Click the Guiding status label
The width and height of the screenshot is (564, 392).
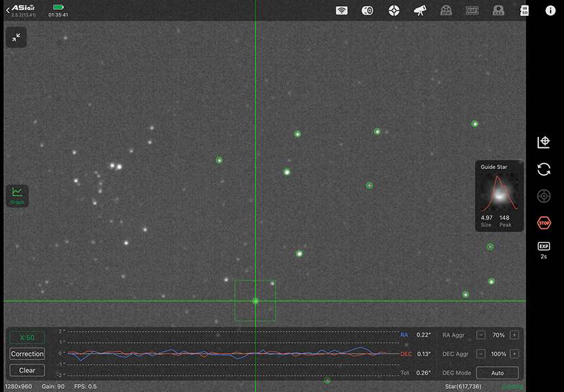click(512, 387)
